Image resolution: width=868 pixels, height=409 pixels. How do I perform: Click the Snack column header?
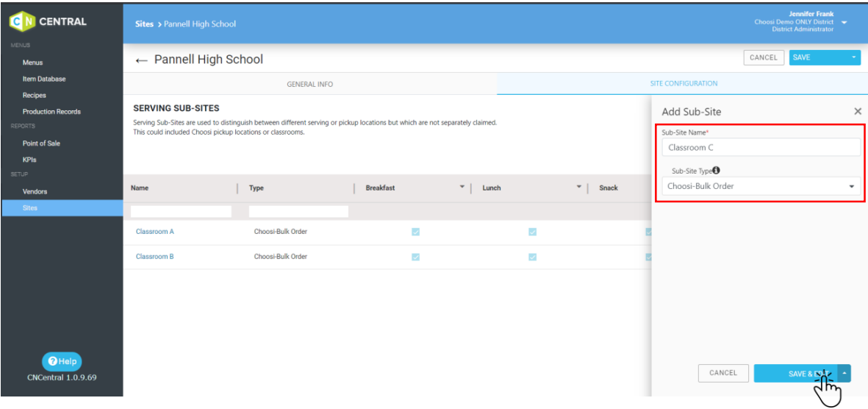(609, 188)
